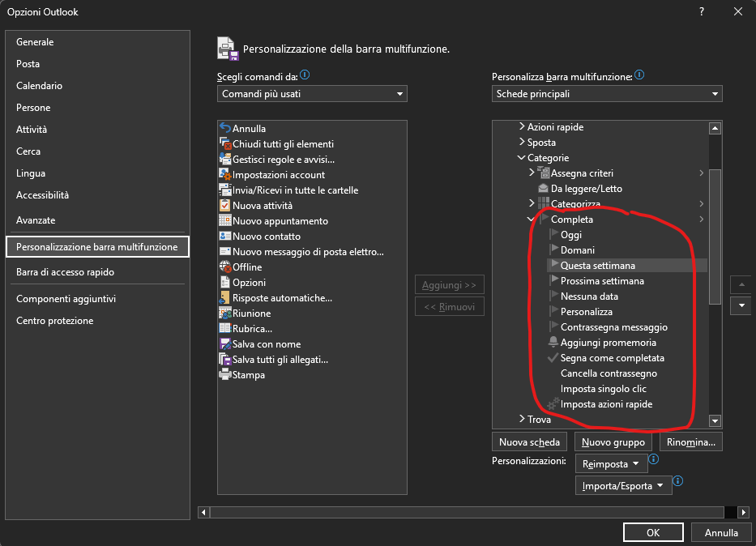Click the Nuovo gruppo button
This screenshot has height=546, width=756.
(613, 442)
